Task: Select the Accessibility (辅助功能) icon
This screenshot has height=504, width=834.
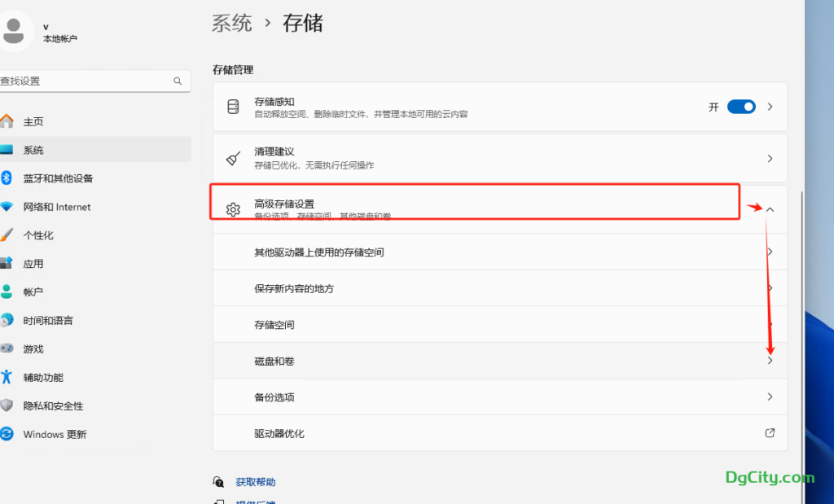Action: pyautogui.click(x=7, y=377)
